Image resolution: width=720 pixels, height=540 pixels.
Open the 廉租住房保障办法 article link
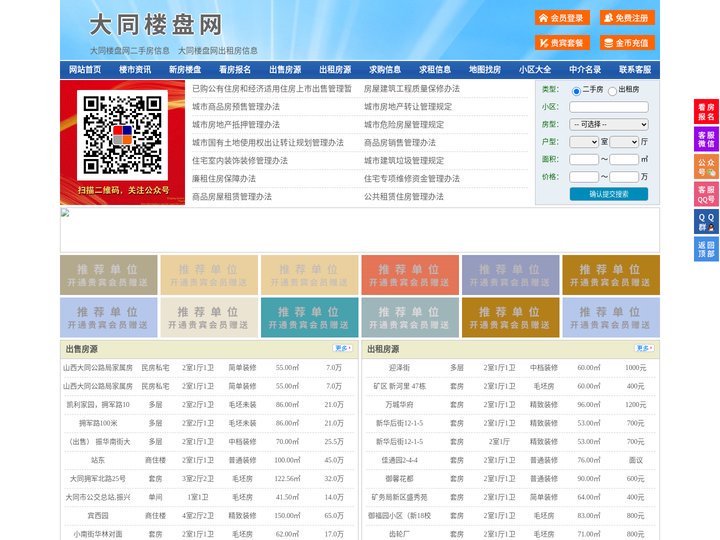(x=224, y=179)
